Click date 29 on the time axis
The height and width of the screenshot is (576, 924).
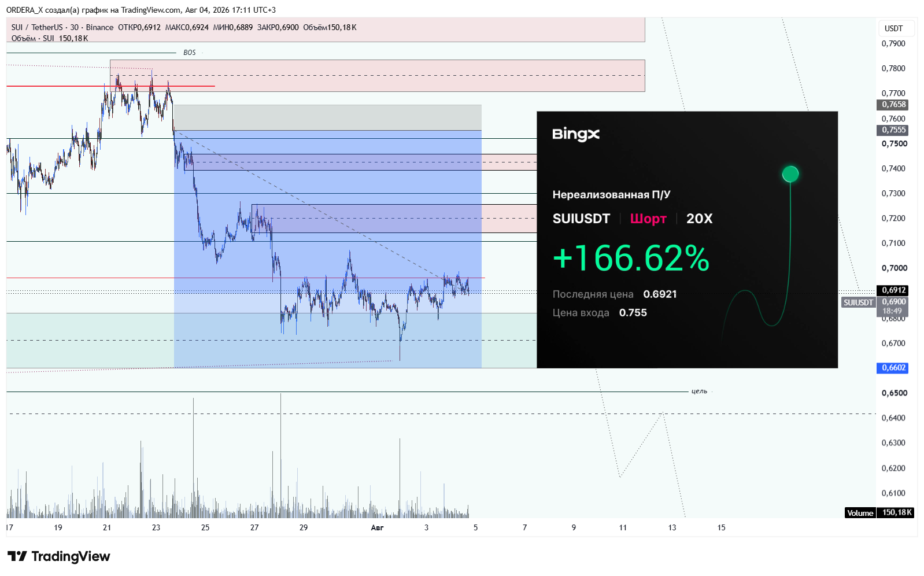point(304,528)
